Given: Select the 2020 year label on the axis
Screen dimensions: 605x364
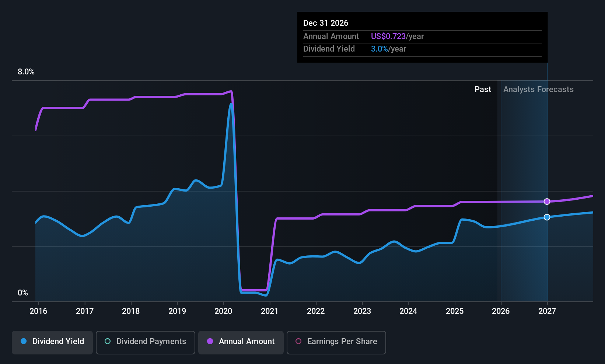Looking at the screenshot, I should 223,311.
